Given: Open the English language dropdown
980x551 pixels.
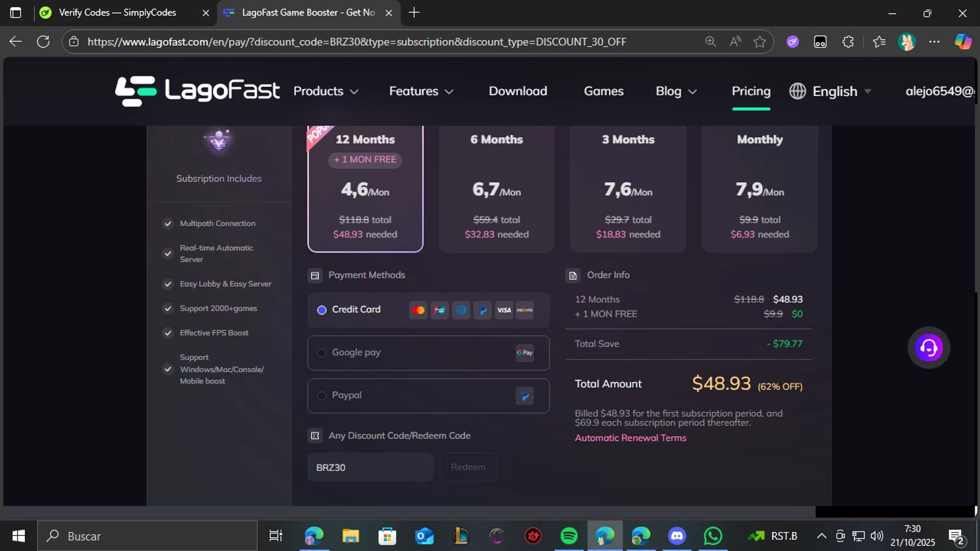Looking at the screenshot, I should tap(842, 91).
